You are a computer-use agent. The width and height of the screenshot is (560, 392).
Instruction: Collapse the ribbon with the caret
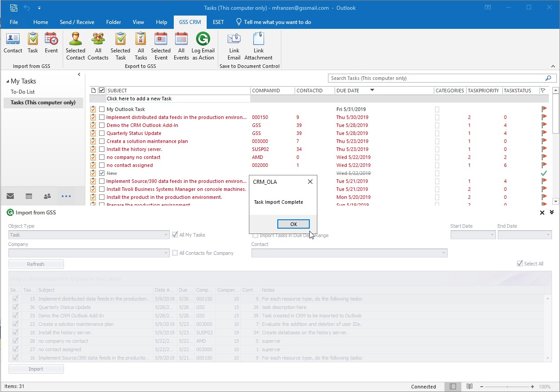(x=553, y=66)
